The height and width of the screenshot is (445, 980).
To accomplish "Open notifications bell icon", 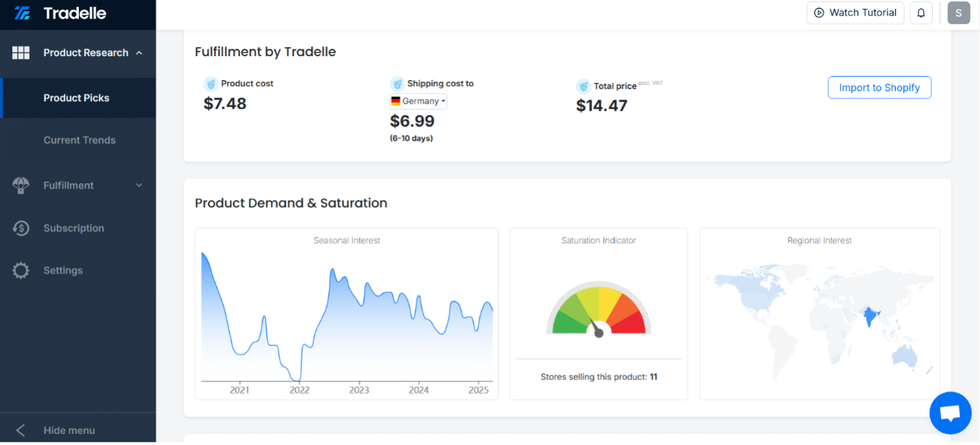I will [921, 13].
